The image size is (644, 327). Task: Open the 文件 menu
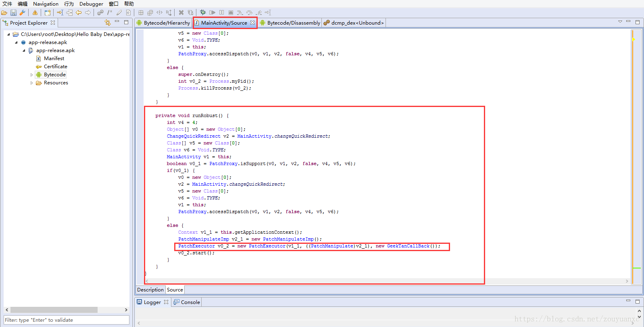coord(7,4)
